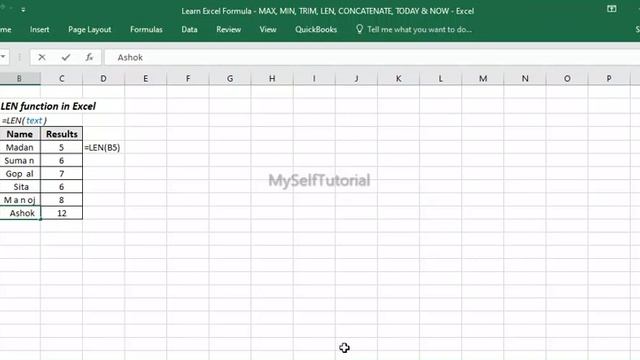Click the cell containing 'Ashok'
This screenshot has height=360, width=640.
click(20, 213)
